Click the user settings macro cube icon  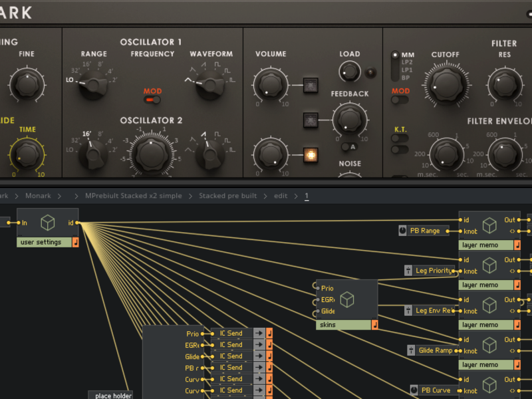pos(47,223)
